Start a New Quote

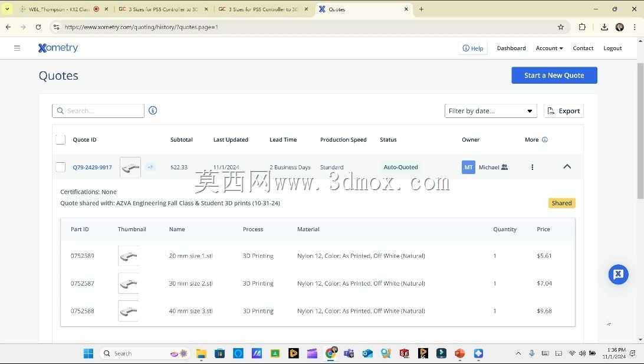click(x=554, y=75)
